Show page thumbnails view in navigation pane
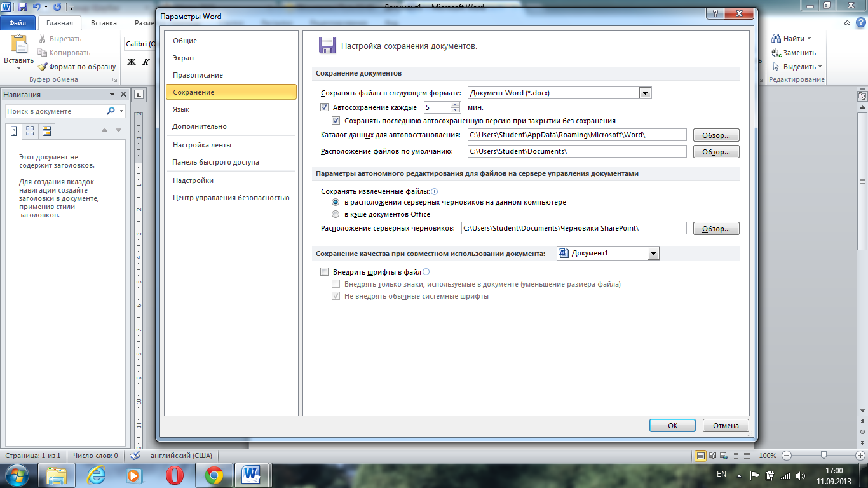This screenshot has height=488, width=868. pos(30,131)
